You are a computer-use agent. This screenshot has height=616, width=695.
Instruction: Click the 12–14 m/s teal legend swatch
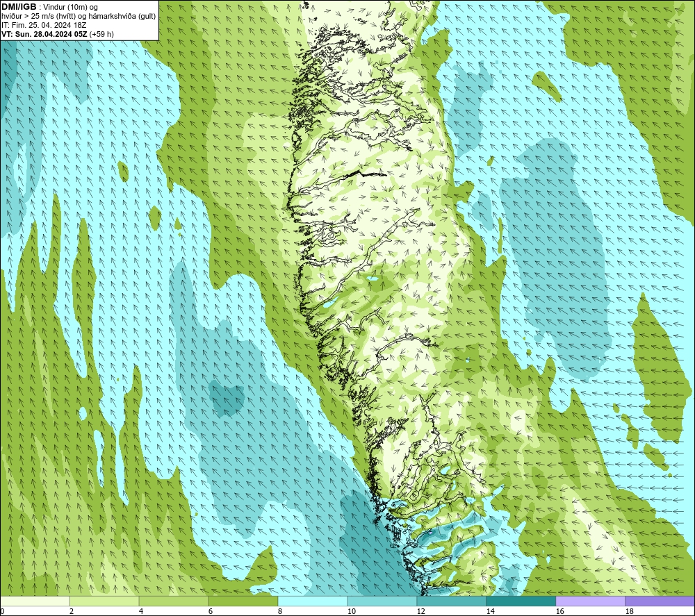(451, 601)
